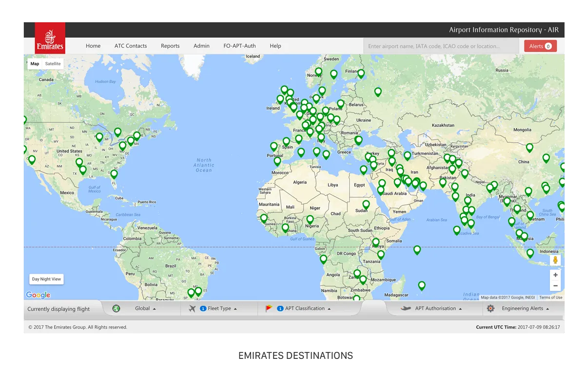Click the airport marker in Sudan

[x=366, y=204]
